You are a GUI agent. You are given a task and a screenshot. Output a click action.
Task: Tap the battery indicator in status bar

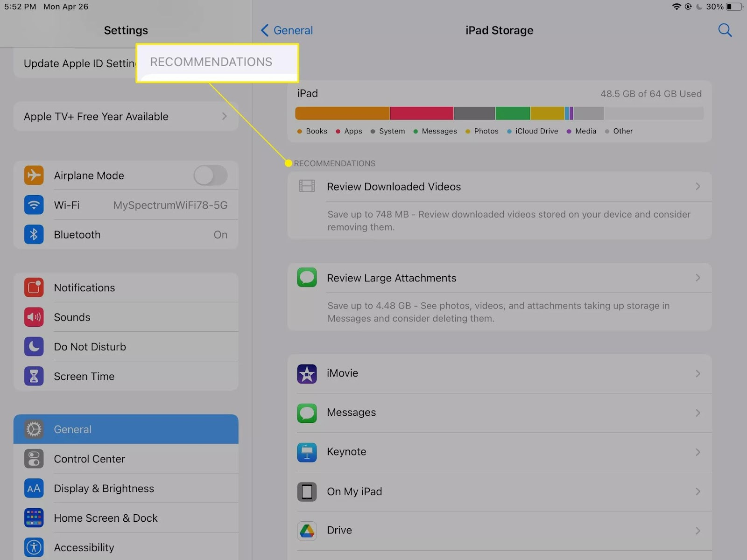[x=734, y=7]
